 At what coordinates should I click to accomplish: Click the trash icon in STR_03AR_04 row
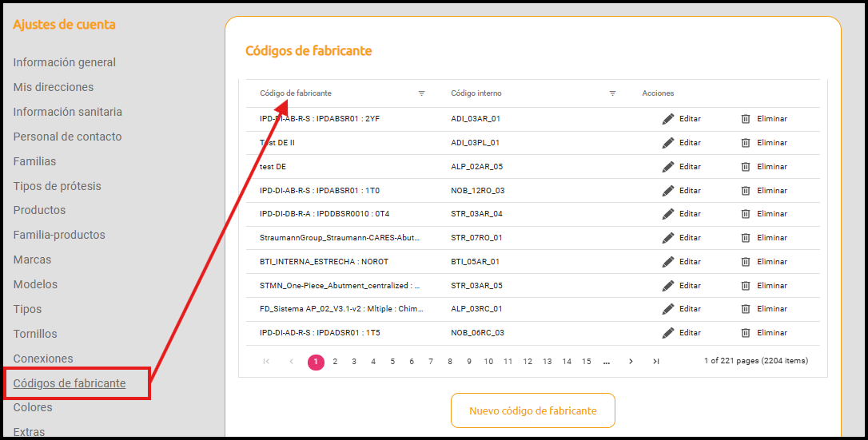tap(746, 213)
